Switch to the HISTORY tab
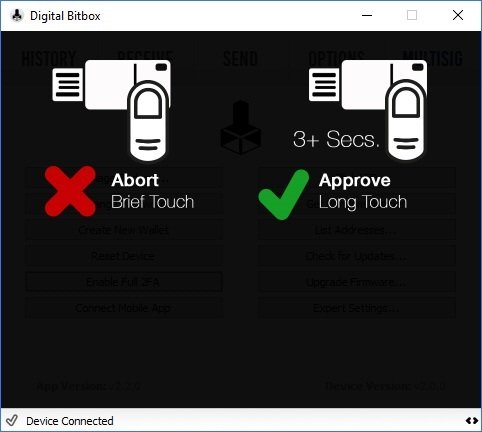 49,59
